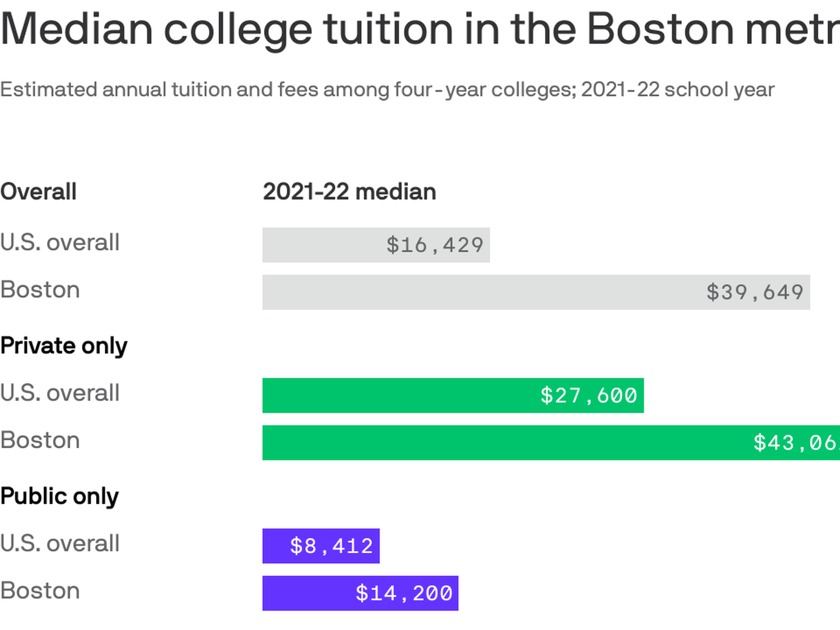Image resolution: width=840 pixels, height=630 pixels.
Task: Click 'Boston' label under Overall section
Action: 40,290
